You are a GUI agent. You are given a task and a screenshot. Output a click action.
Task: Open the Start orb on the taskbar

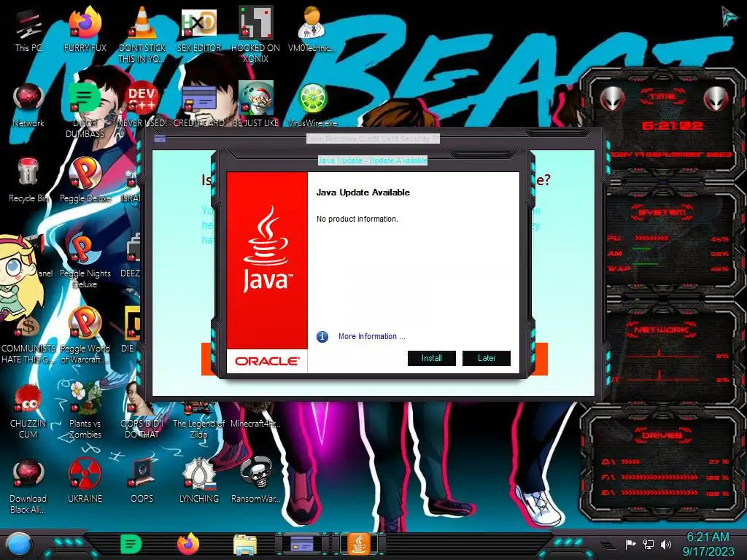[x=19, y=545]
